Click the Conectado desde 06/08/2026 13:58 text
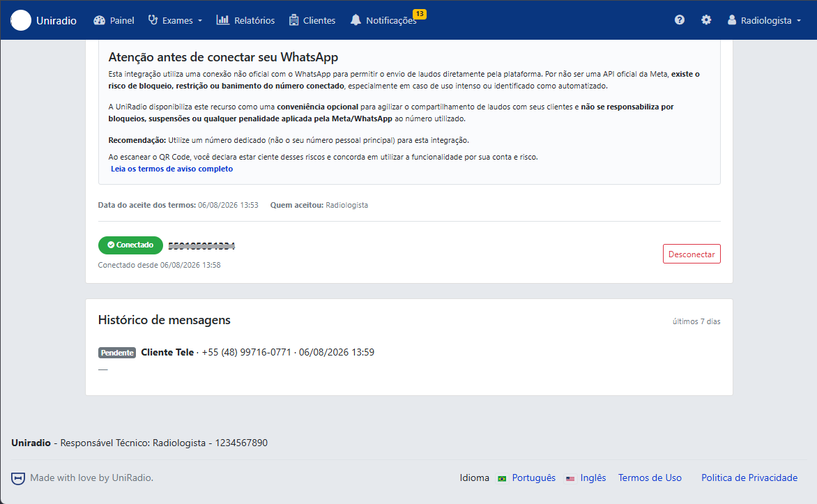This screenshot has height=504, width=817. [x=160, y=266]
